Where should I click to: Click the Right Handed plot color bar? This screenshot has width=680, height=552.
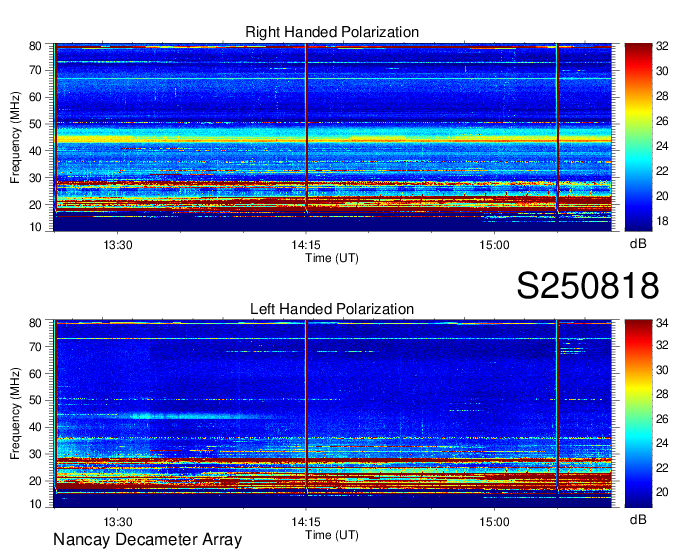click(638, 137)
